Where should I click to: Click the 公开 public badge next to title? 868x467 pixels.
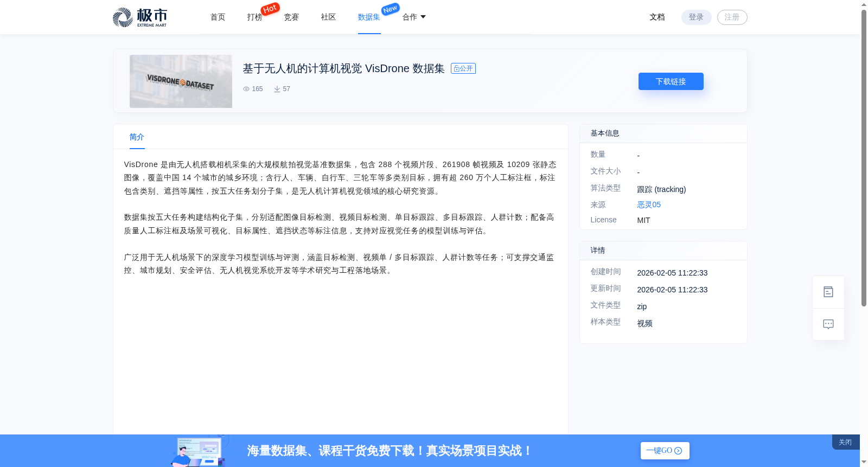pos(463,68)
